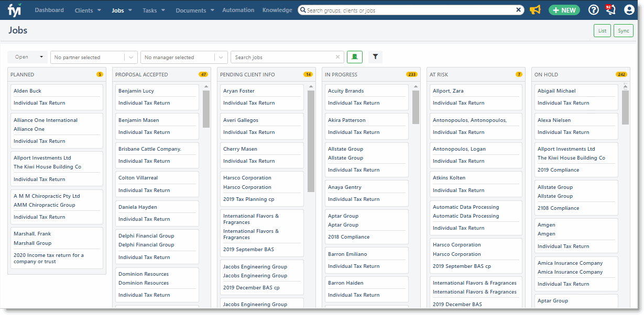
Task: Open the Jobs menu
Action: [x=122, y=10]
